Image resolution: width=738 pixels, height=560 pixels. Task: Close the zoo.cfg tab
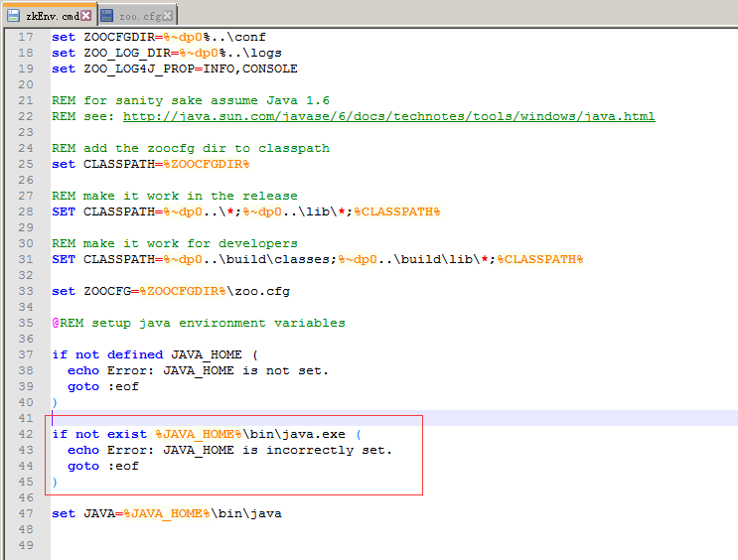167,16
